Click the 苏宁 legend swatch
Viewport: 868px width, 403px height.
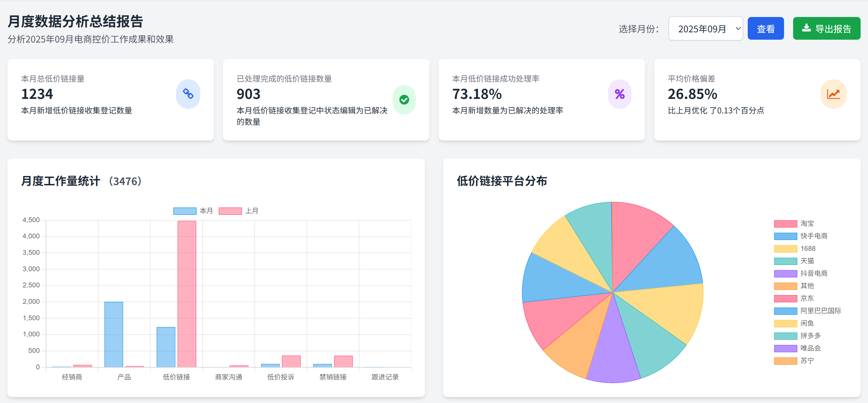click(785, 360)
